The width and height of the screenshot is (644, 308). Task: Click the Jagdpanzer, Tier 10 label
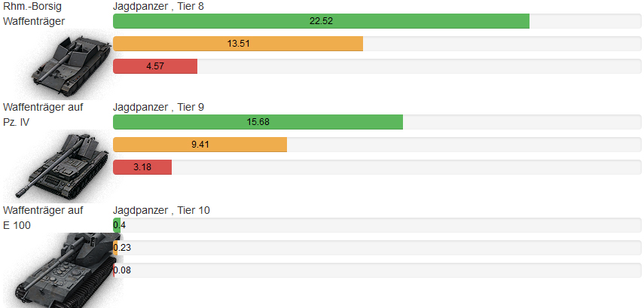[x=161, y=210]
